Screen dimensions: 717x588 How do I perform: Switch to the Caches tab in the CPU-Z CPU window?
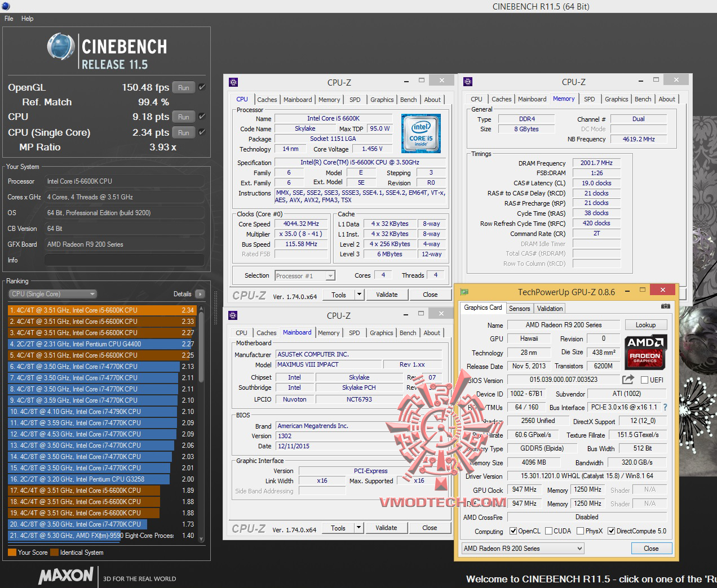click(267, 100)
